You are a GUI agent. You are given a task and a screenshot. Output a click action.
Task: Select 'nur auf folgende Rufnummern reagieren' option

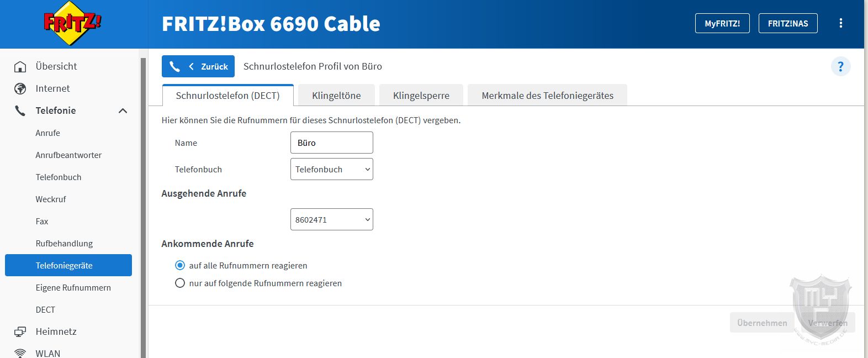pos(179,283)
